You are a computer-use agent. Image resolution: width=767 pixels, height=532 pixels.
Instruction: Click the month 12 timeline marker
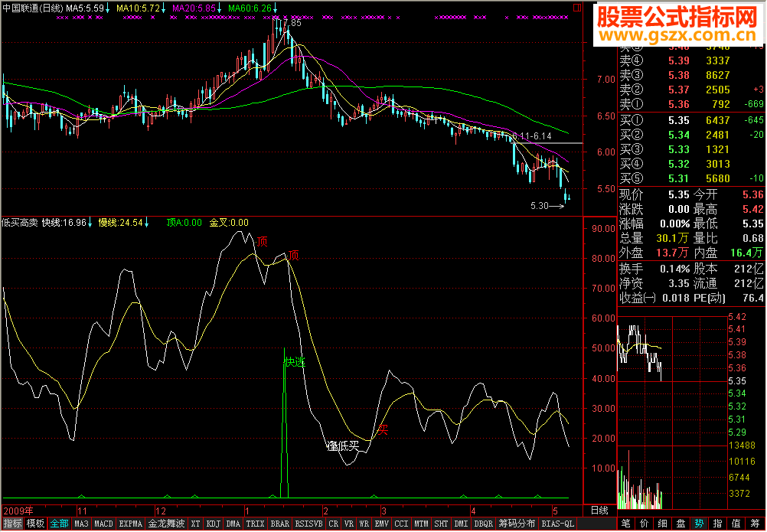tap(161, 511)
